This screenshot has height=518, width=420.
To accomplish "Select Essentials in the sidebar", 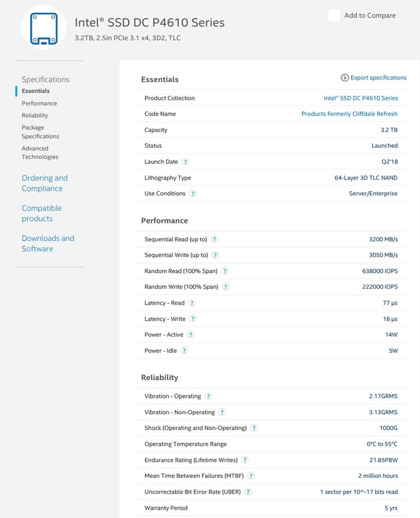I will tap(36, 91).
